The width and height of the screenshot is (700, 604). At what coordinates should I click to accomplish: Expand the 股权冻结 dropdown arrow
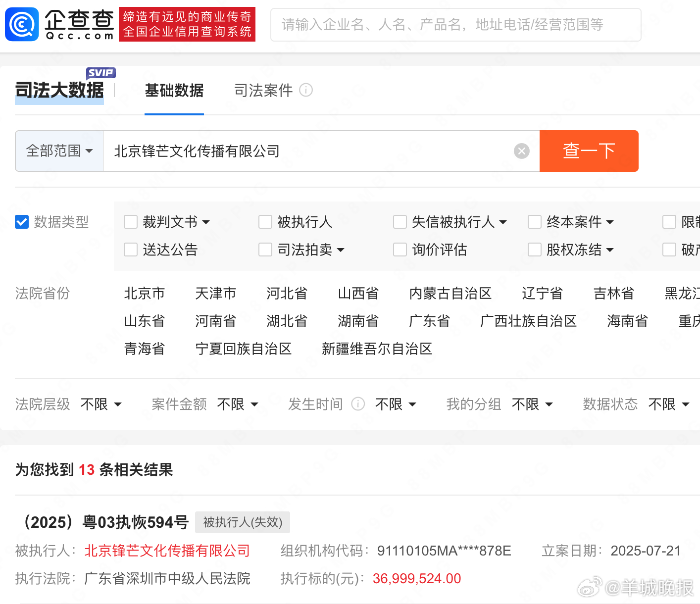tap(610, 250)
